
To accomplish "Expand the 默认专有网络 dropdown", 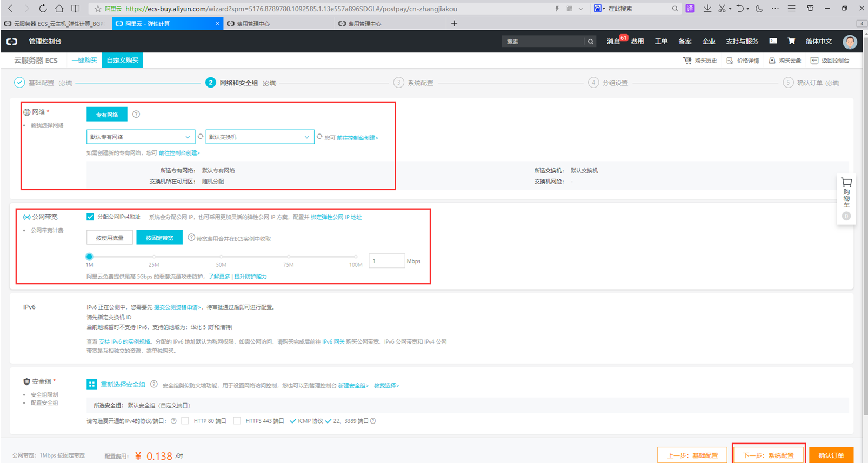I will click(140, 137).
